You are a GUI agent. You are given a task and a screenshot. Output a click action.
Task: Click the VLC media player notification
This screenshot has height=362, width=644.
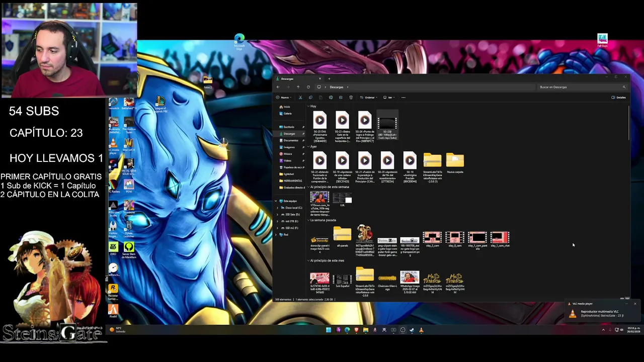602,312
